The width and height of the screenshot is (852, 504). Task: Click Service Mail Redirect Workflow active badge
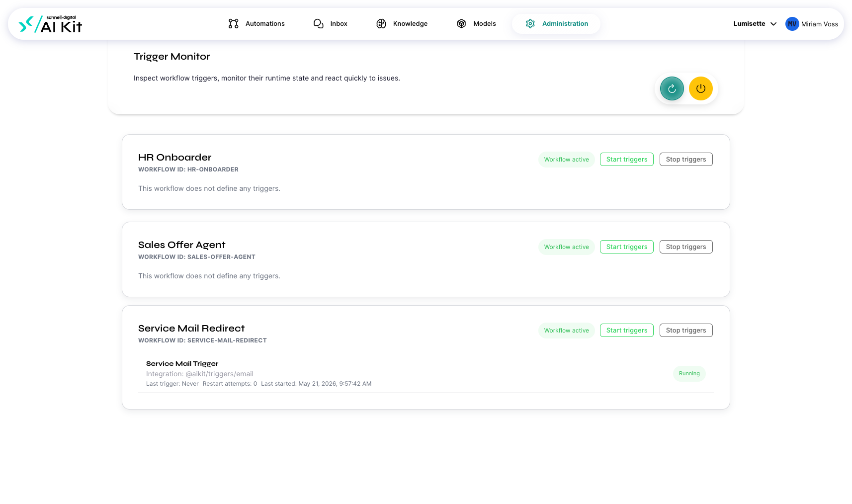pyautogui.click(x=567, y=331)
